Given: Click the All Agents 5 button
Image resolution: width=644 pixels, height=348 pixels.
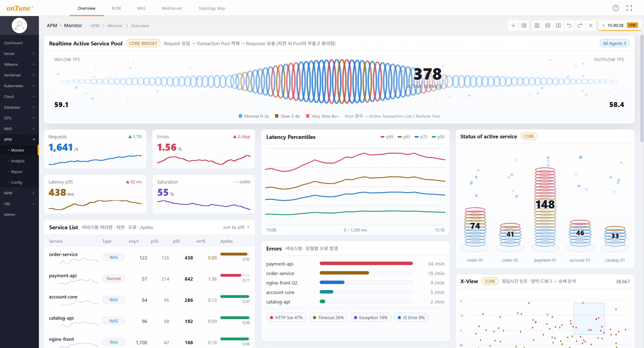Looking at the screenshot, I should (x=614, y=43).
